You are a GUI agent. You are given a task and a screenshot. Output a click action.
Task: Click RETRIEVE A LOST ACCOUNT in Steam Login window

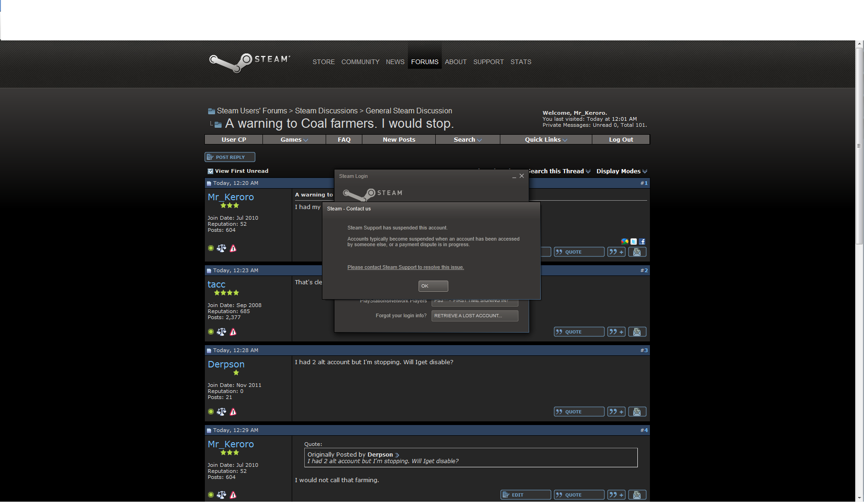pos(475,316)
